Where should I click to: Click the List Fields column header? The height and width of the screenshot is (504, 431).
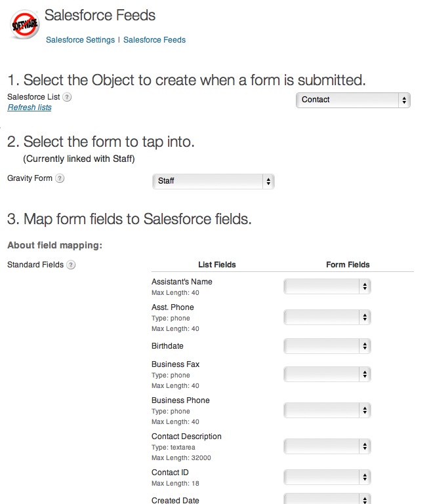[x=216, y=265]
